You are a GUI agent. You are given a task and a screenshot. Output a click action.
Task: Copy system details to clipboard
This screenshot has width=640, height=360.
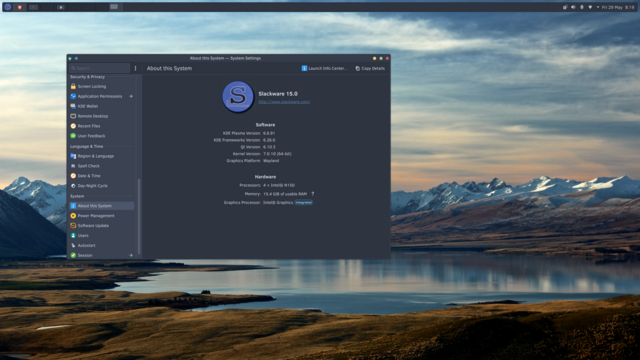point(370,68)
